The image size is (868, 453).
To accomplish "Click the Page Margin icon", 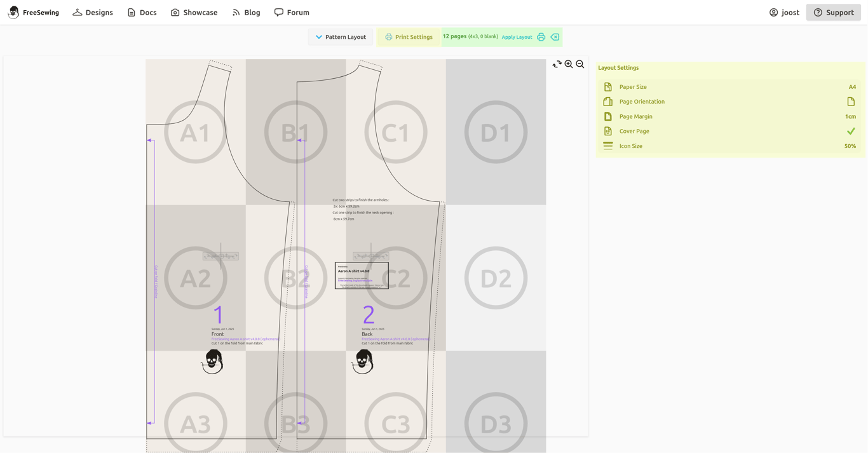I will coord(607,116).
